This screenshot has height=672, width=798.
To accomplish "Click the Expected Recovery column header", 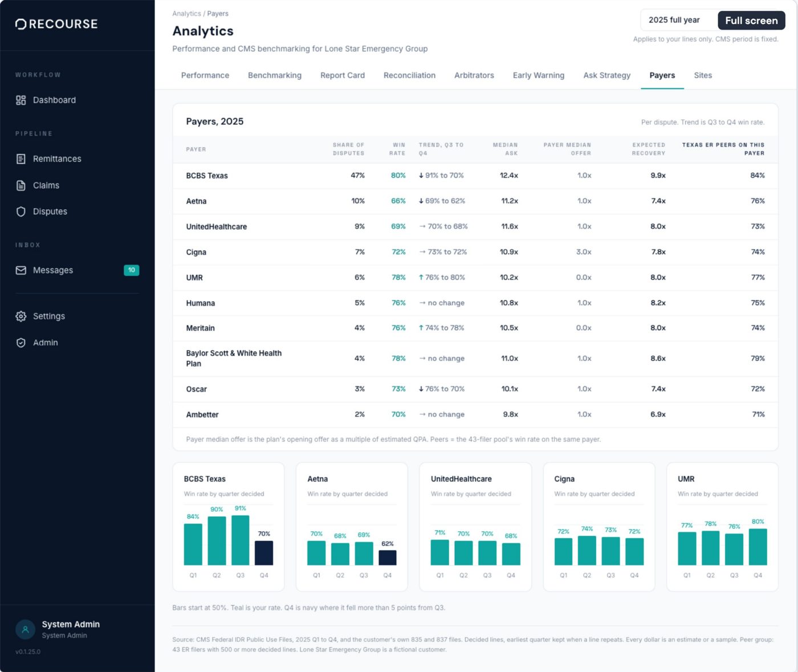I will (649, 149).
